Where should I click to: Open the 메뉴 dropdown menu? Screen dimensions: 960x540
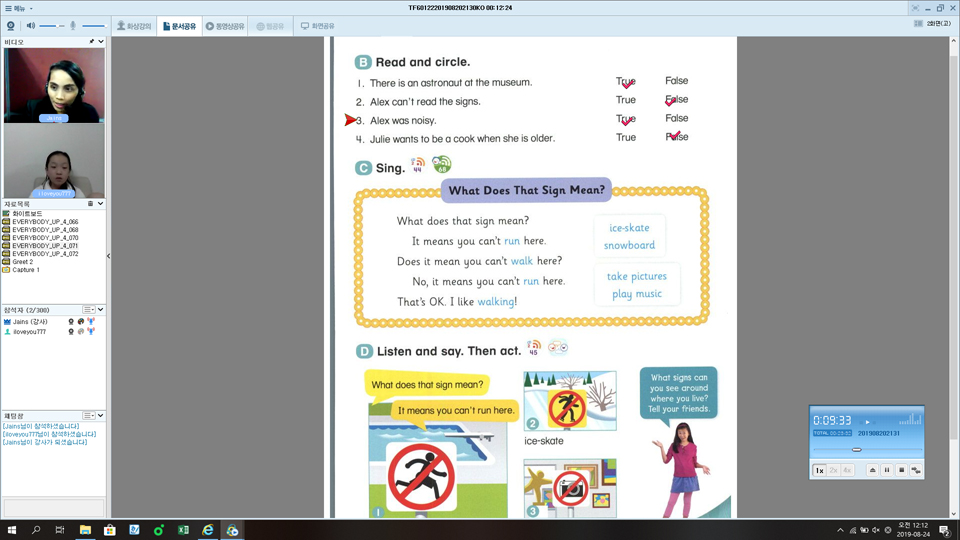pos(18,8)
